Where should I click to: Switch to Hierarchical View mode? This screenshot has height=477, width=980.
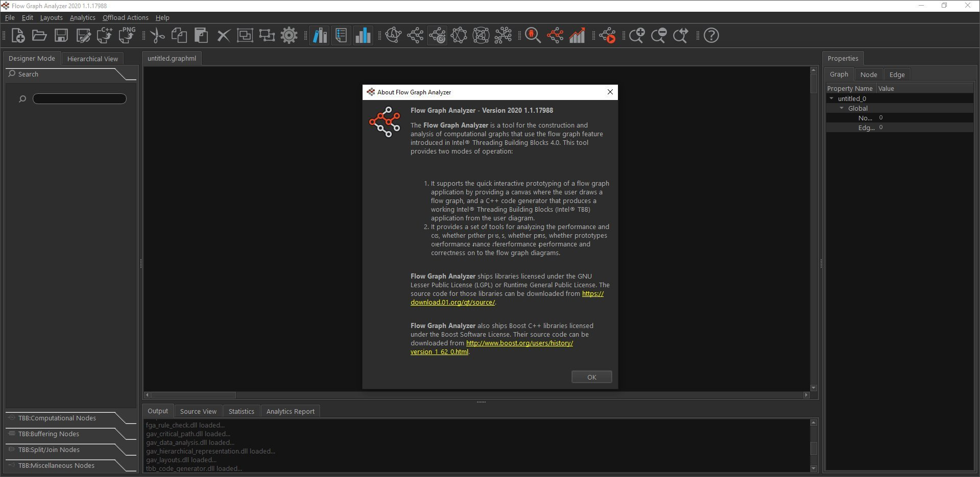92,58
